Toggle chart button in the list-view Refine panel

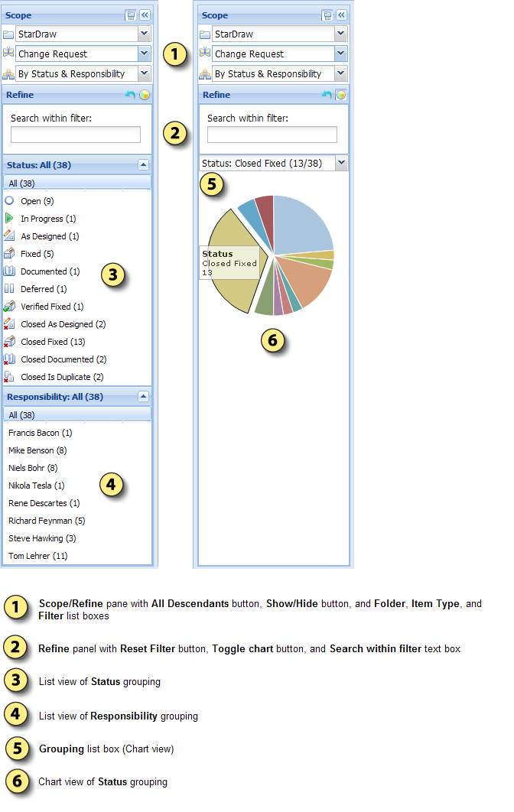click(145, 95)
